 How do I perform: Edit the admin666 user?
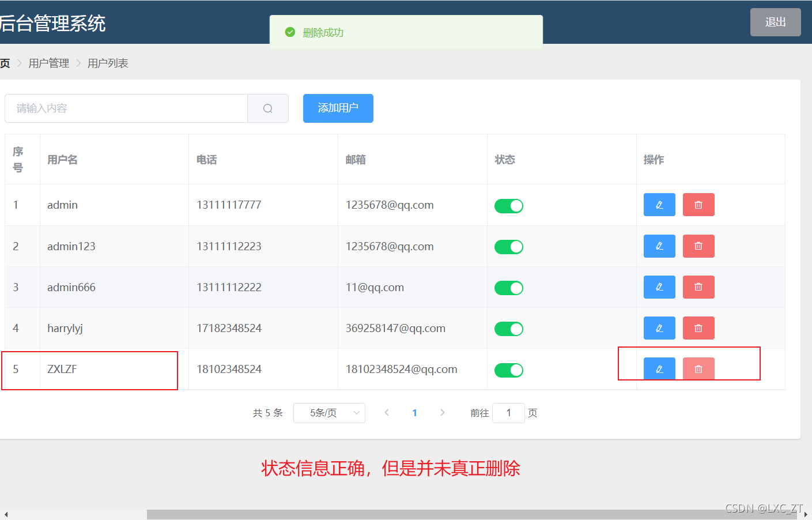659,287
